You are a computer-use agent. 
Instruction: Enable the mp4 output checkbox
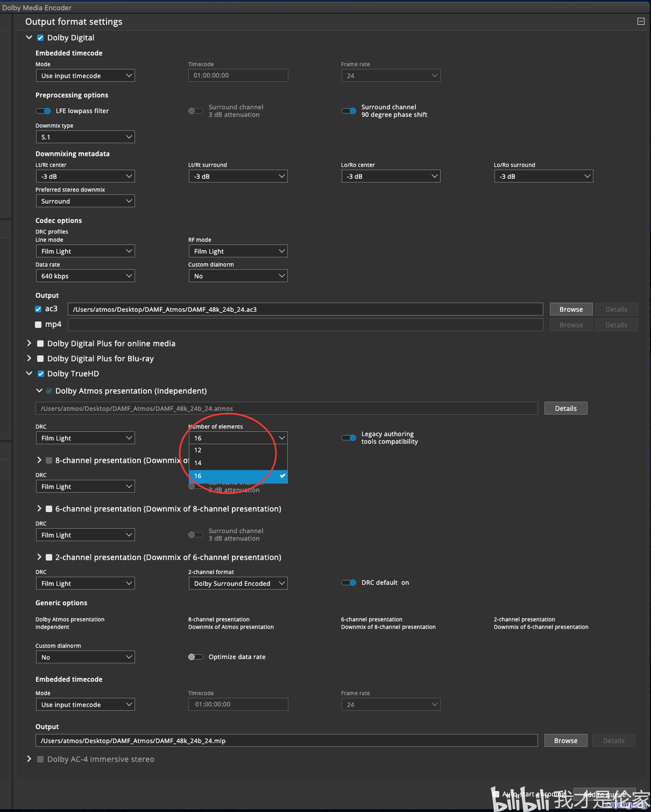38,325
